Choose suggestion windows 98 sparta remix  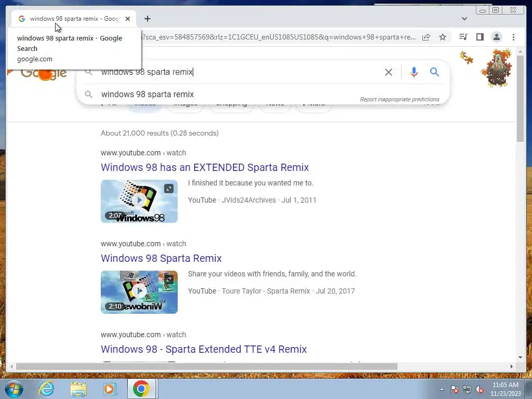148,95
